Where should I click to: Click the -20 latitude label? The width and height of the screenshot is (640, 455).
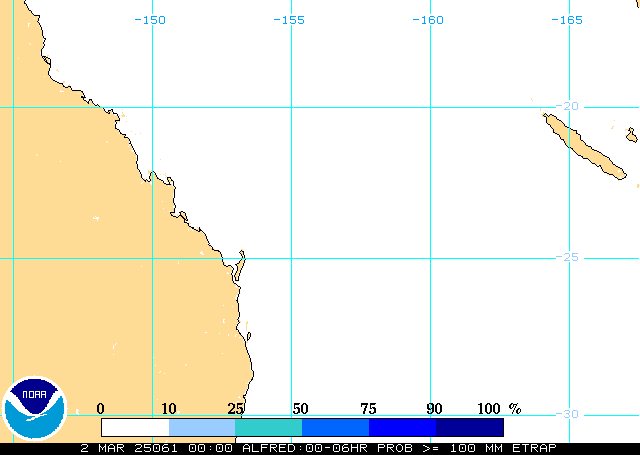pos(567,106)
